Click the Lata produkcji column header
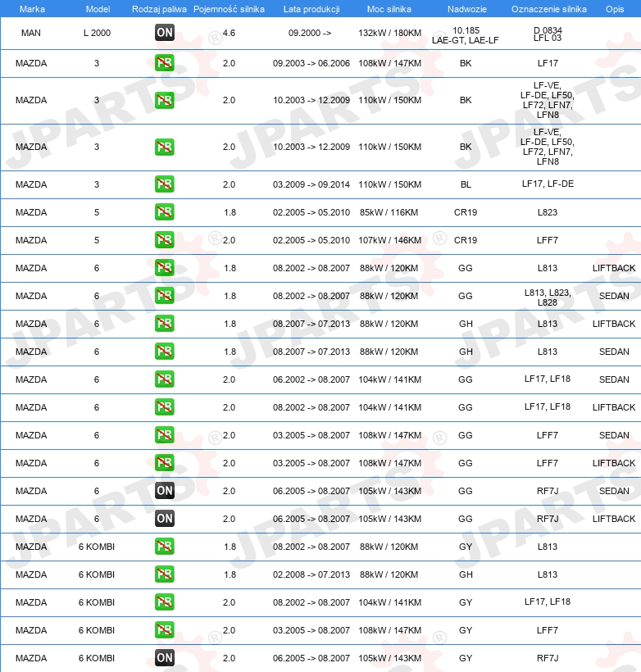The width and height of the screenshot is (641, 672). pyautogui.click(x=311, y=9)
